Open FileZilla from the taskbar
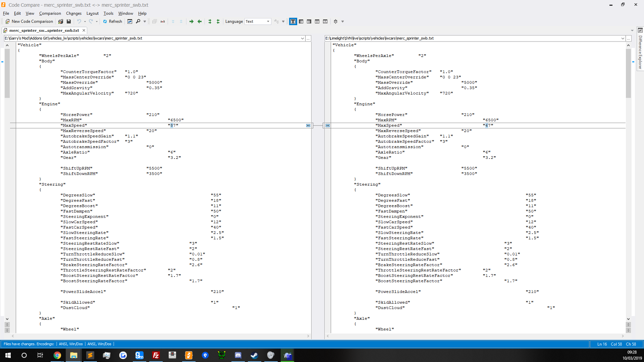This screenshot has width=644, height=362. click(x=156, y=355)
